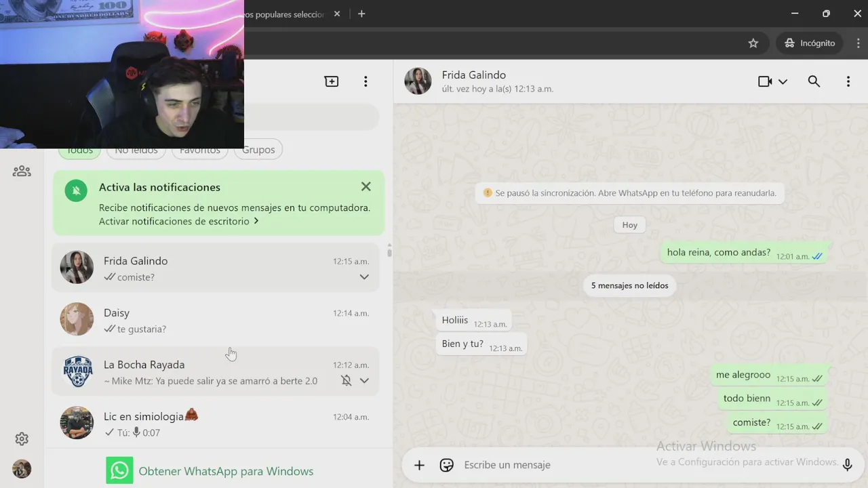Image resolution: width=868 pixels, height=488 pixels.
Task: Dismiss the Activa las notificaciones banner
Action: click(x=366, y=186)
